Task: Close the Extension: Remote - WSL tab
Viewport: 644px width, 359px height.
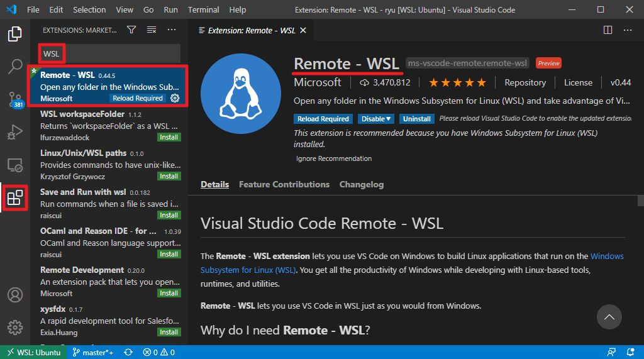Action: [x=303, y=30]
